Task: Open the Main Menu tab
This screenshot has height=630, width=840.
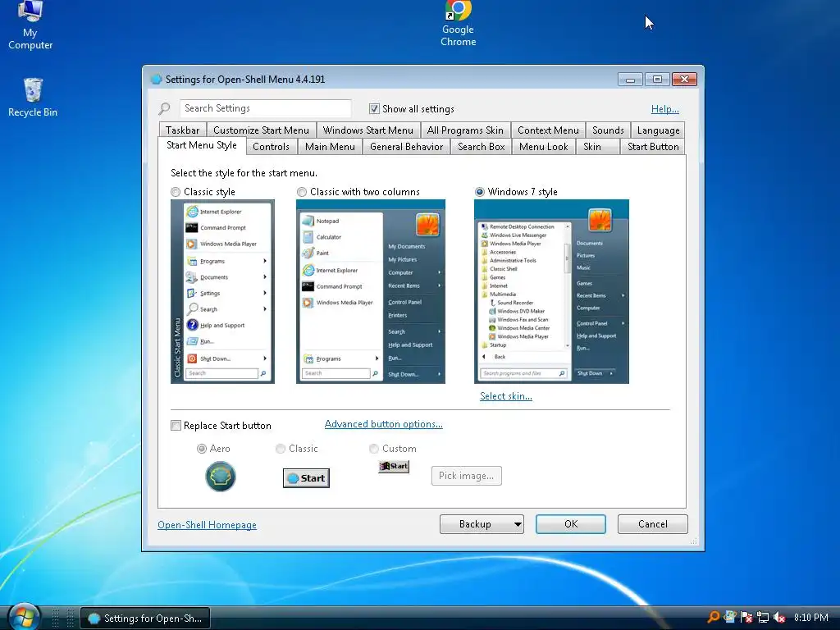Action: tap(330, 147)
